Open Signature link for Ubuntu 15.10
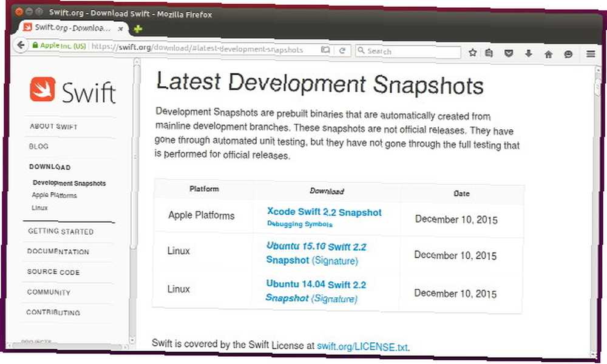The height and width of the screenshot is (364, 607). tap(335, 261)
